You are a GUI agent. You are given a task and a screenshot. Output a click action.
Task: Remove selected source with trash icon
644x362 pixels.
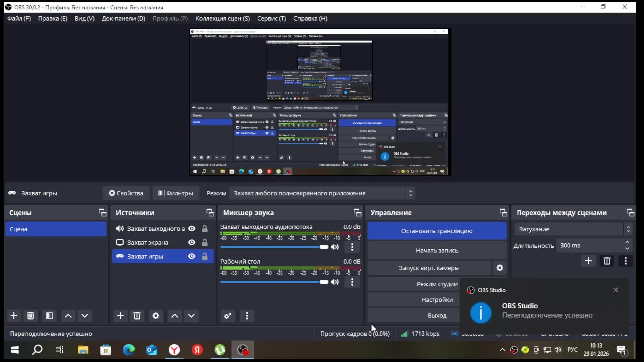click(137, 316)
